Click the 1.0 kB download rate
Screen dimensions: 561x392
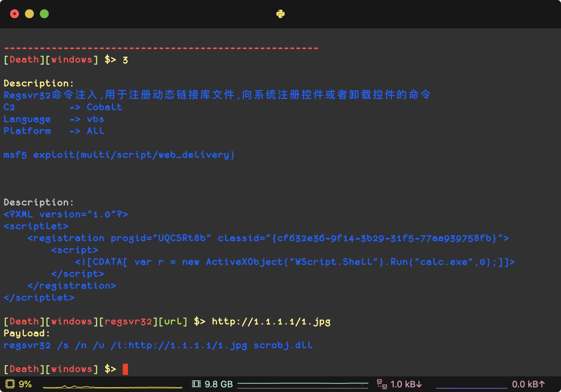coord(406,384)
